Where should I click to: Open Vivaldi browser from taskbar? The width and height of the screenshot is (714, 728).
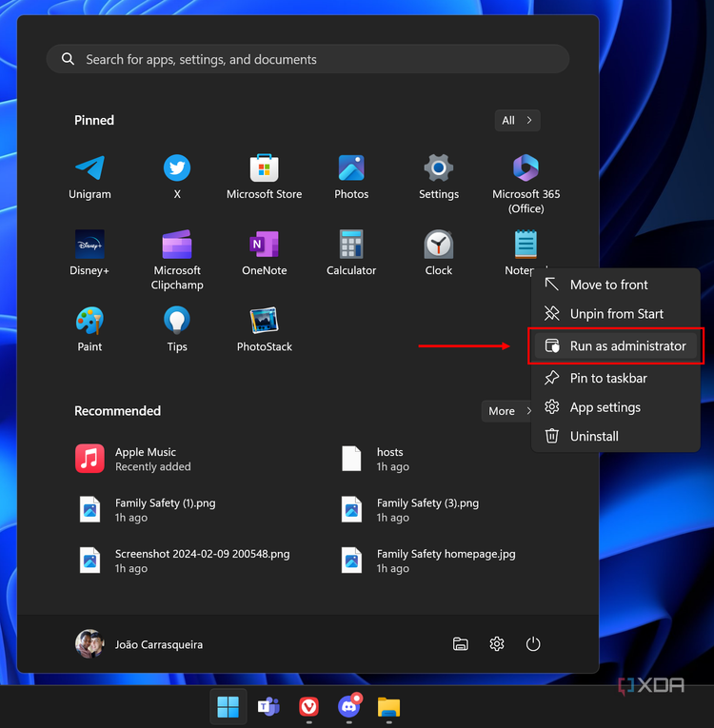click(x=308, y=707)
